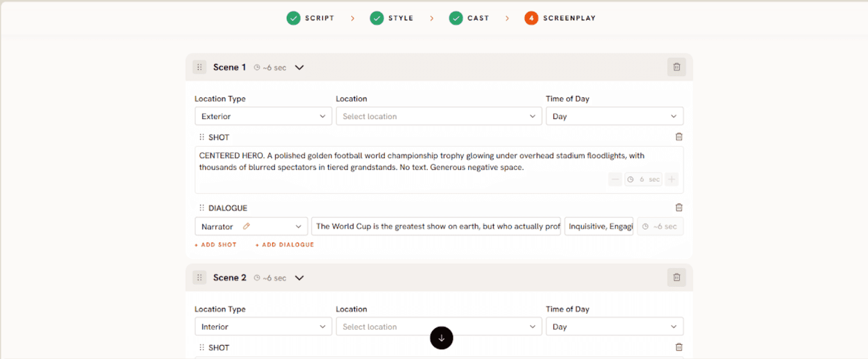Jump down with the black arrow button
868x359 pixels.
point(441,338)
